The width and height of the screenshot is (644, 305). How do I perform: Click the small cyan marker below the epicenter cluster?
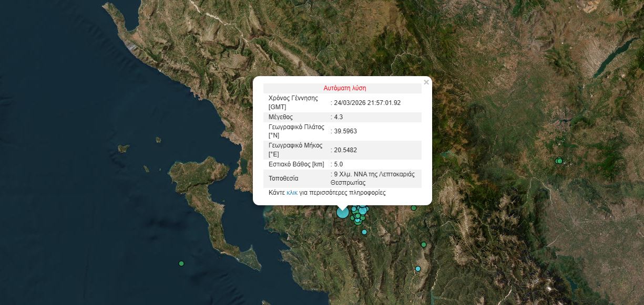point(364,232)
